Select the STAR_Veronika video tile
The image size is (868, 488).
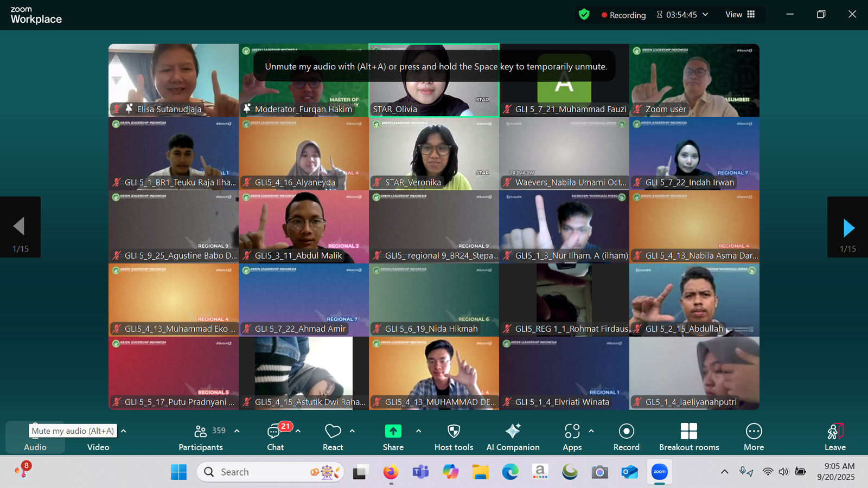434,153
